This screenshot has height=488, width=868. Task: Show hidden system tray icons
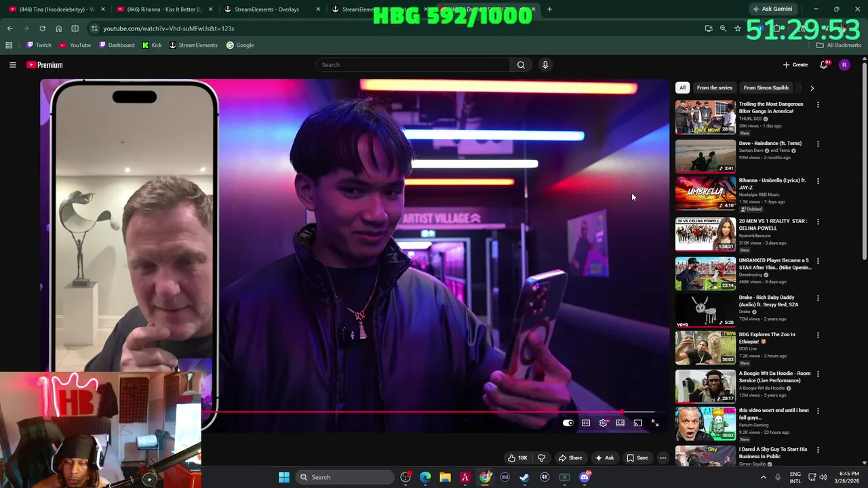(x=763, y=477)
